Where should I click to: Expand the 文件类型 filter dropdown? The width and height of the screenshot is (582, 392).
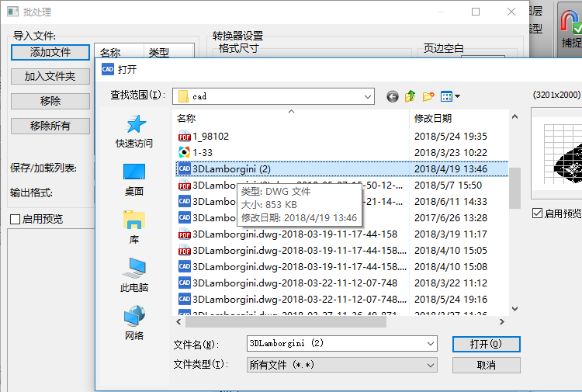431,364
